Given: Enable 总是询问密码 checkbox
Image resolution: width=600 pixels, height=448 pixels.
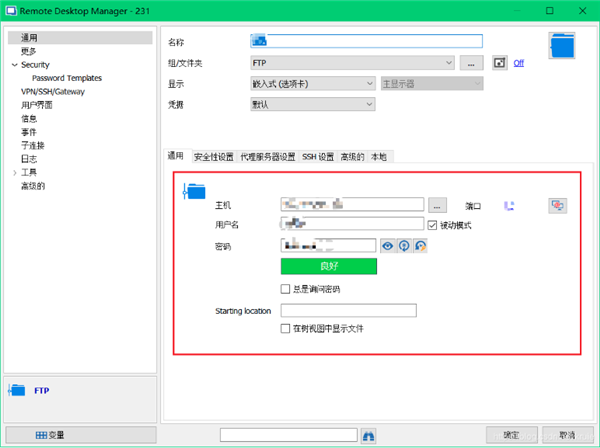Looking at the screenshot, I should [285, 289].
